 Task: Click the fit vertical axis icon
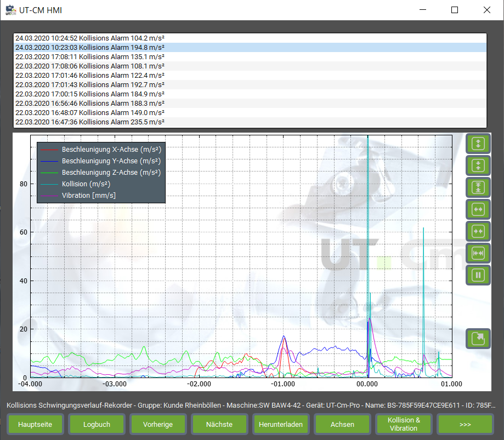click(x=478, y=187)
